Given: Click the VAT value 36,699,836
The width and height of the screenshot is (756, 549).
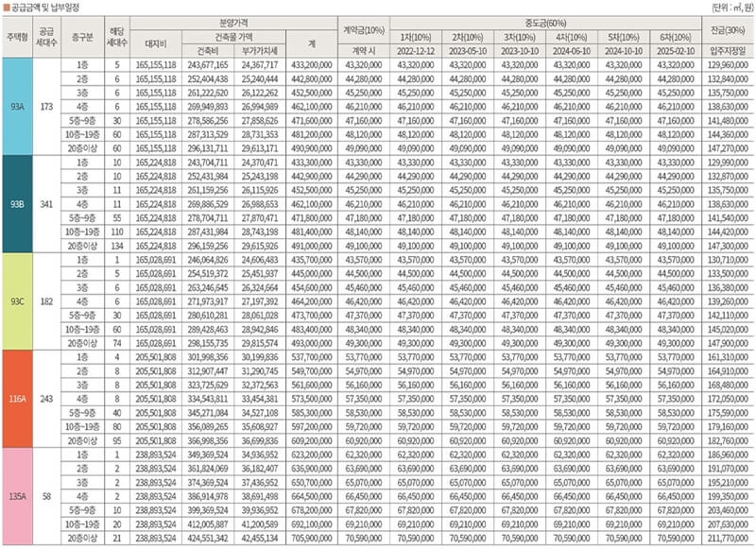Looking at the screenshot, I should point(260,441).
